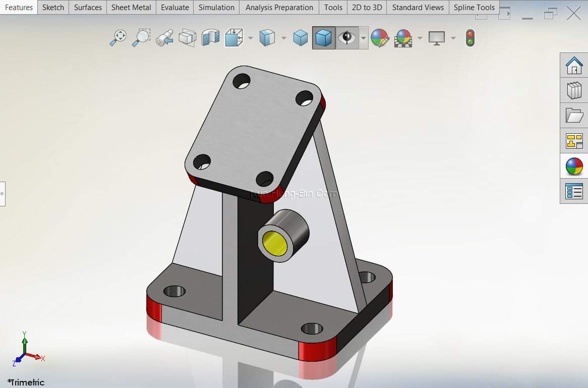The image size is (588, 388).
Task: Open SOLIDWORKS Resources home pane
Action: click(x=574, y=65)
